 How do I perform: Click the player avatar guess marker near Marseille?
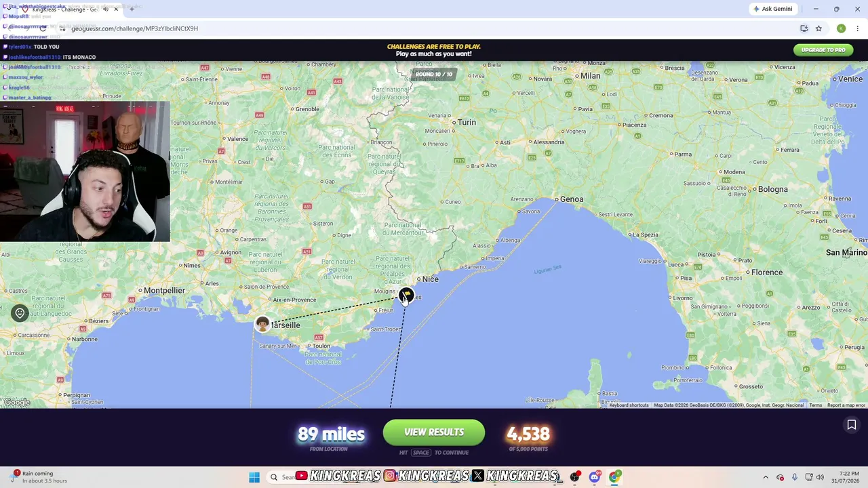[x=262, y=324]
